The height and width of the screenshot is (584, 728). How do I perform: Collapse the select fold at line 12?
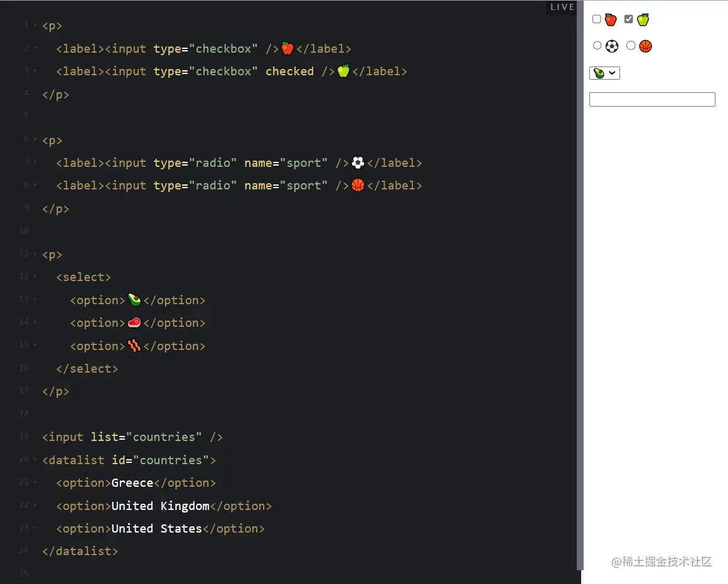(x=35, y=277)
